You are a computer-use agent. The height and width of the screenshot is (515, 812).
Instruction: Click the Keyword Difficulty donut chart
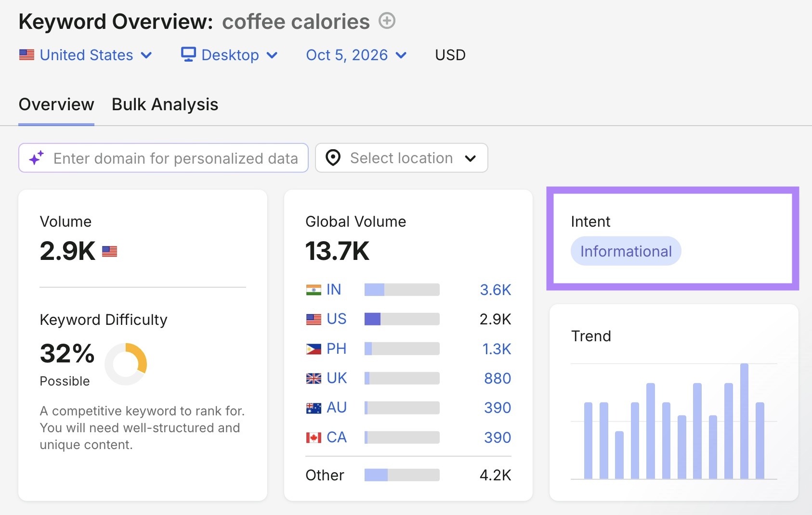126,364
